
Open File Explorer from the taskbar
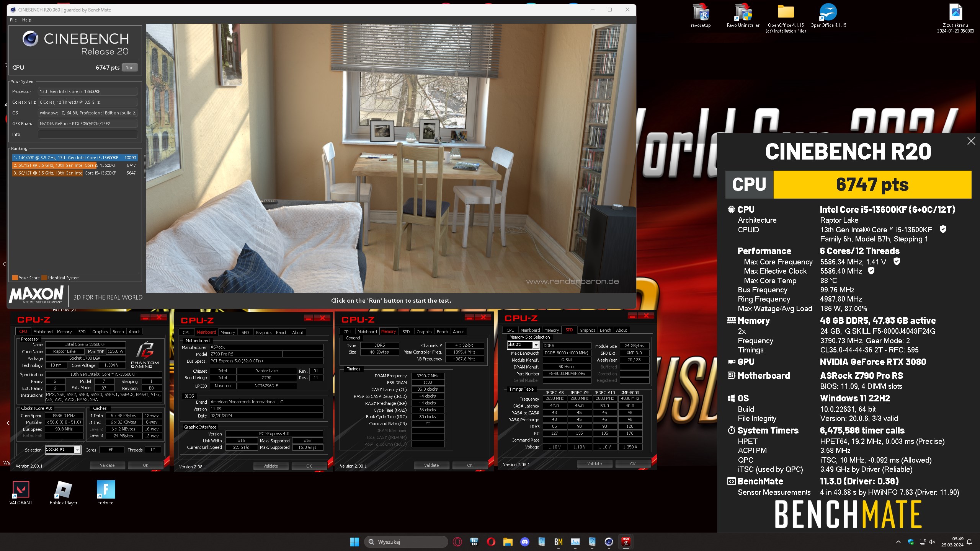click(508, 542)
